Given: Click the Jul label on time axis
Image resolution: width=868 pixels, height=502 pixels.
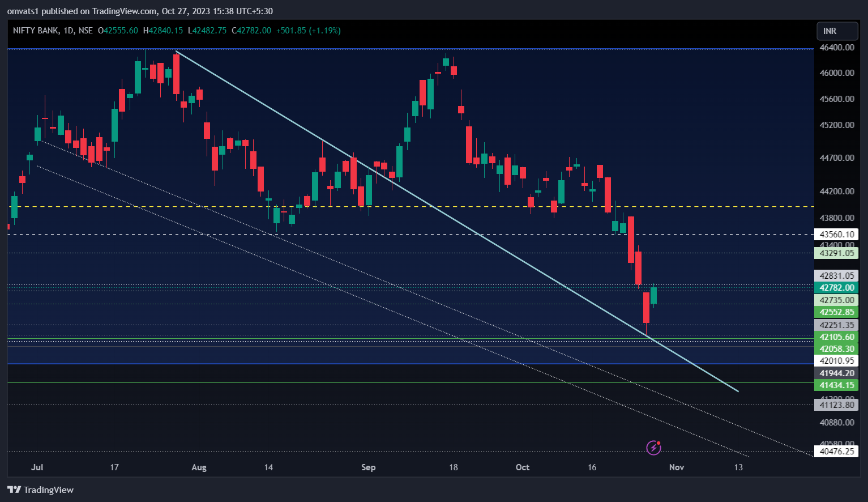Looking at the screenshot, I should pos(37,467).
